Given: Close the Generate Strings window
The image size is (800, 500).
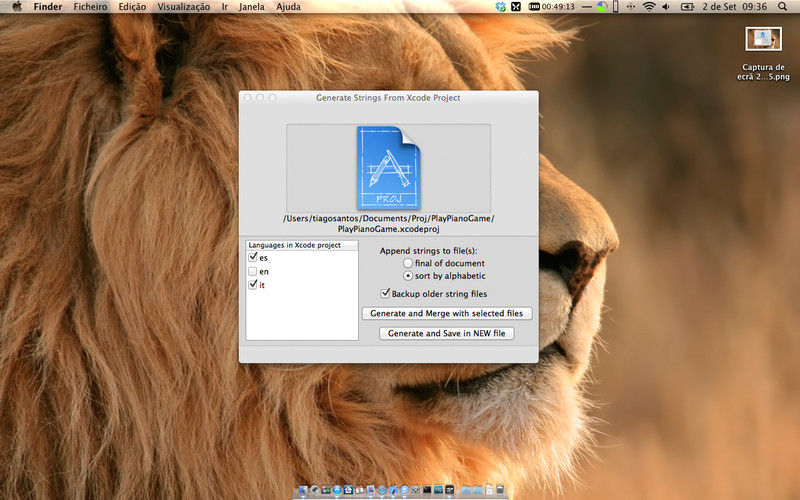Looking at the screenshot, I should 247,97.
